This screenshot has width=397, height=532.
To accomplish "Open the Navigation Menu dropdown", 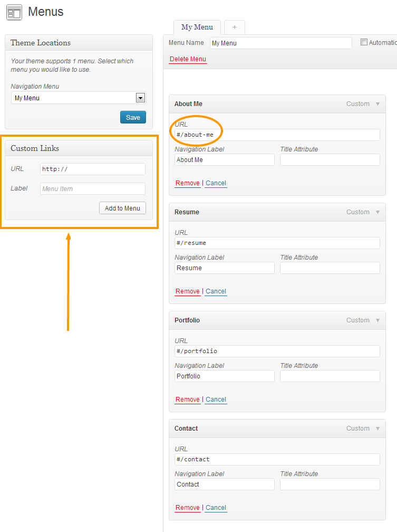I will (x=140, y=98).
